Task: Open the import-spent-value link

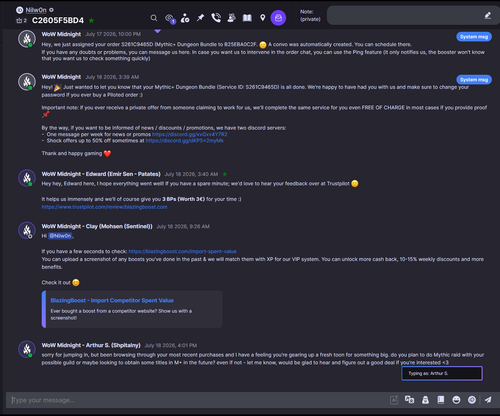Action: [182, 251]
